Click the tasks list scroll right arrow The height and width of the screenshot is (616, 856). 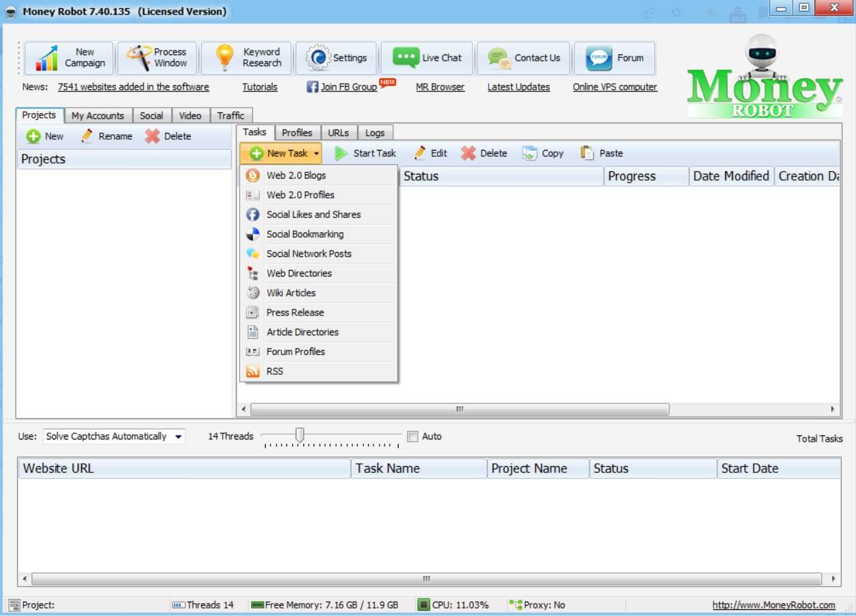pos(832,410)
